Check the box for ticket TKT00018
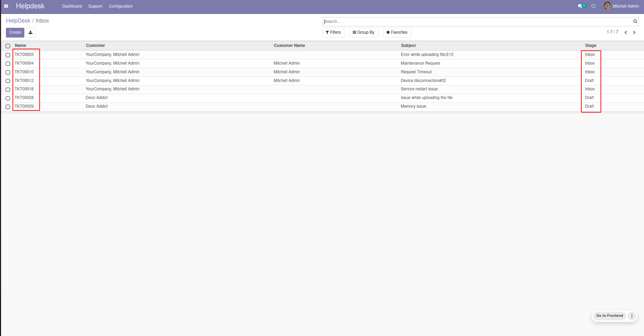Viewport: 644px width, 336px height. 8,89
